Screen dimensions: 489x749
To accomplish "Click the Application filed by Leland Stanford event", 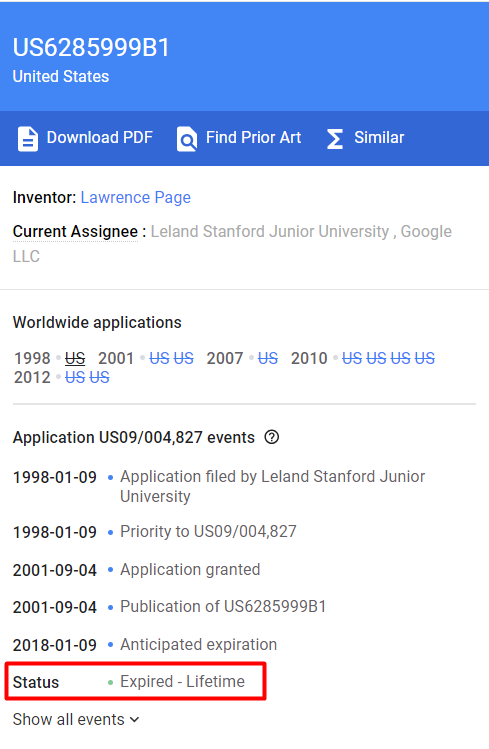I will pos(273,486).
